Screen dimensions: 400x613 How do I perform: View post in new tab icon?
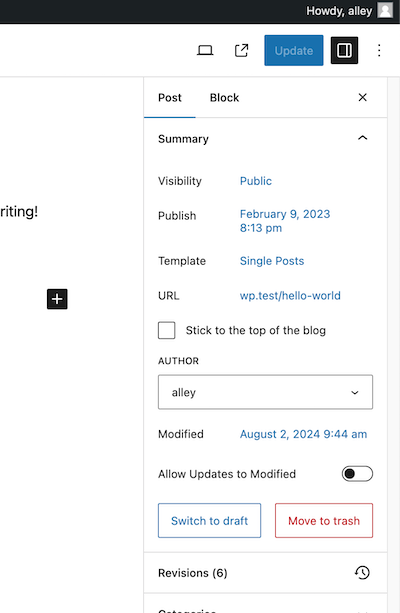click(241, 50)
